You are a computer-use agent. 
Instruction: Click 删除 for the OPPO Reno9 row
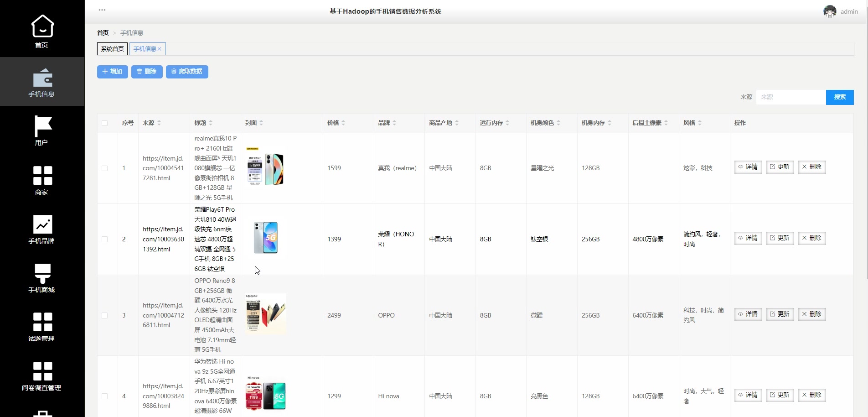pyautogui.click(x=812, y=314)
